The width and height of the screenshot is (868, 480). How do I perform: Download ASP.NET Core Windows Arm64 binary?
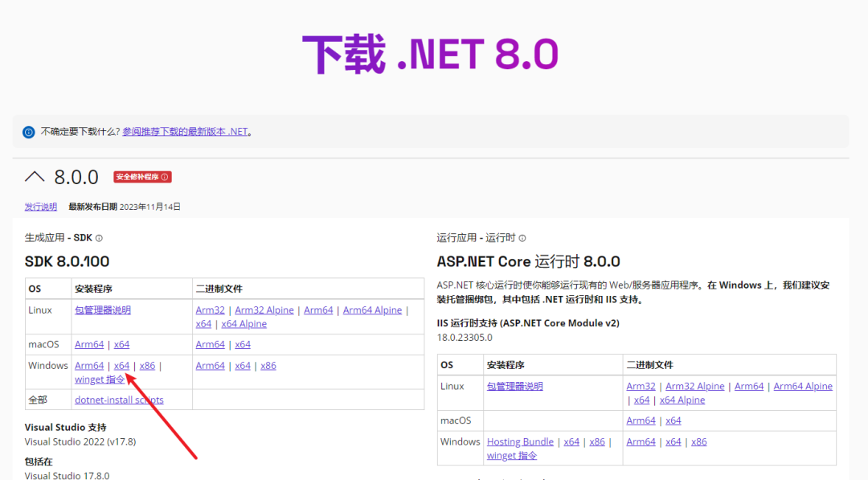[x=641, y=441]
